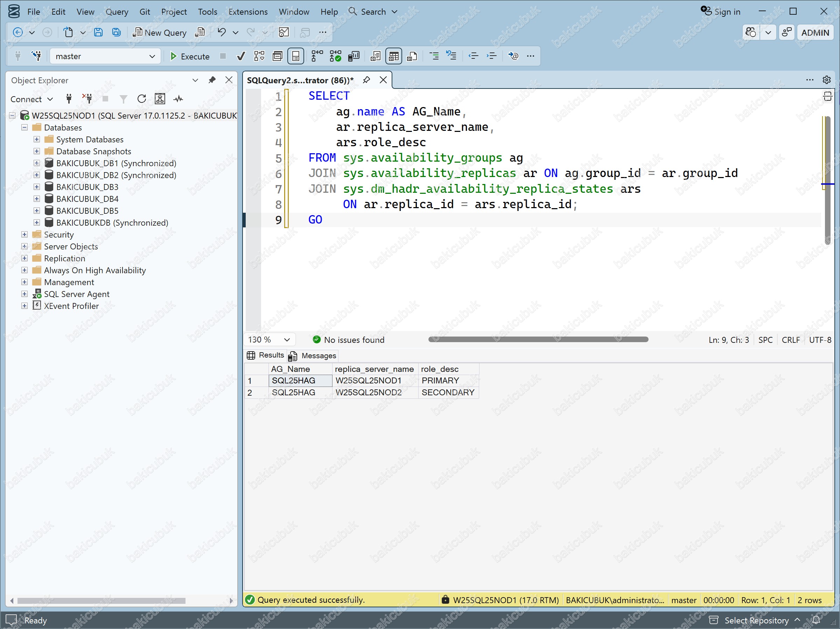Switch to the Results tab
Screen dimensions: 840x629
click(265, 355)
